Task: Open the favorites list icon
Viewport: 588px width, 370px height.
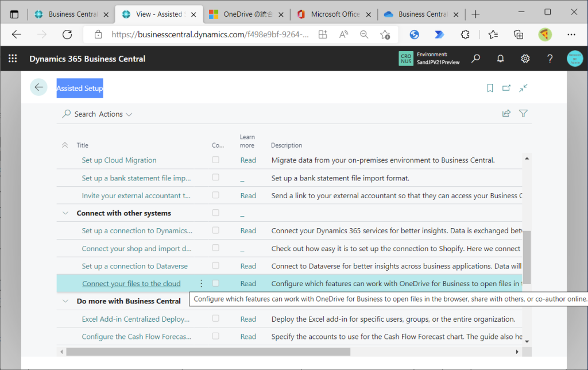Action: 493,34
